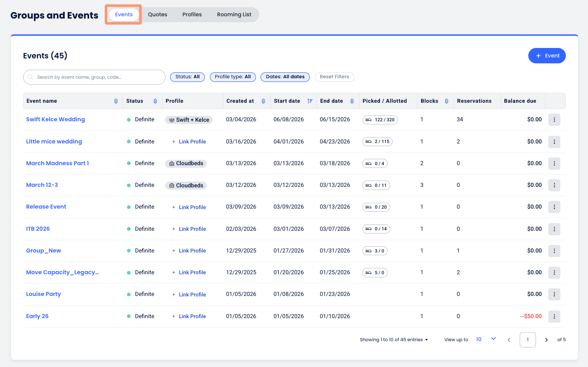Open the Rooming List tab

tap(234, 14)
